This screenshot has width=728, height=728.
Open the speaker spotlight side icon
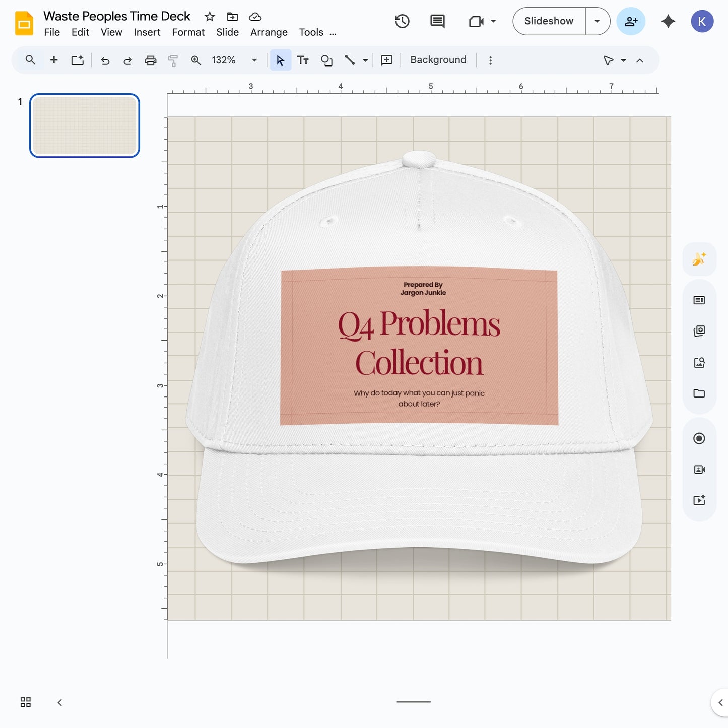699,470
